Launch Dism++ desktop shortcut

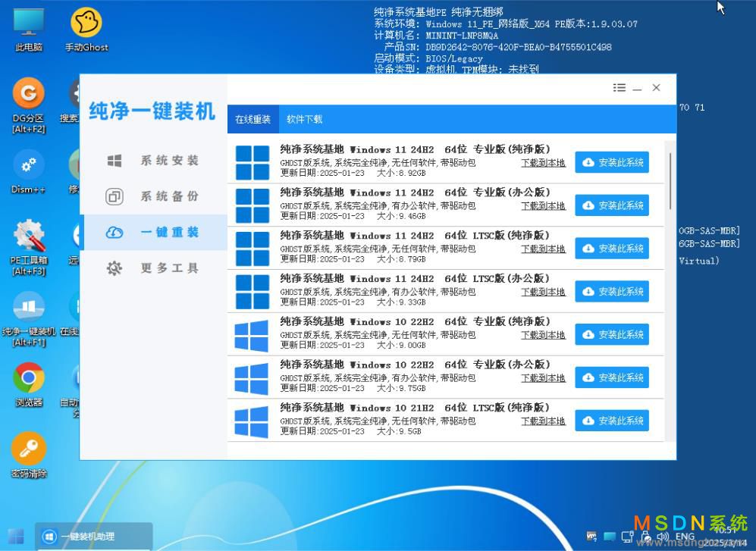coord(29,171)
